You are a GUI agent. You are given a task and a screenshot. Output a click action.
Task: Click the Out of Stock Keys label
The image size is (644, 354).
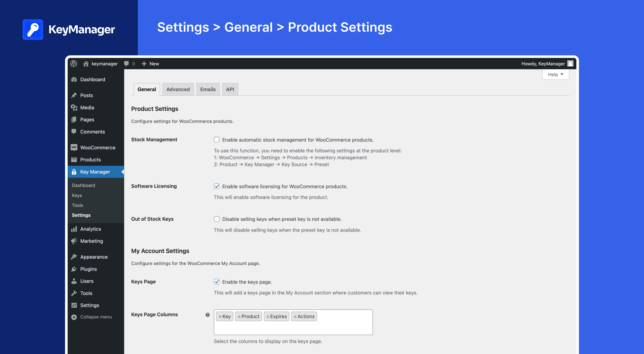pyautogui.click(x=152, y=219)
